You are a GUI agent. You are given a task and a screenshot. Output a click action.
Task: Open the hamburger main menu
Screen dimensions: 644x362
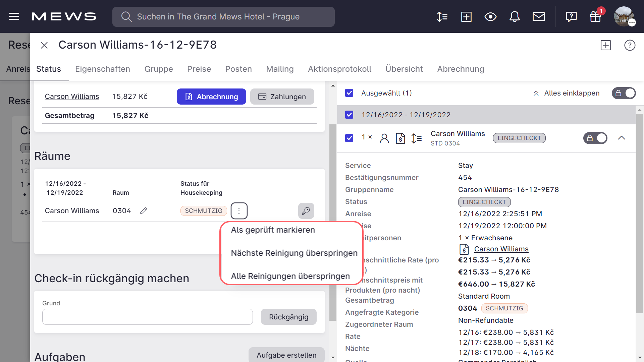[x=14, y=16]
